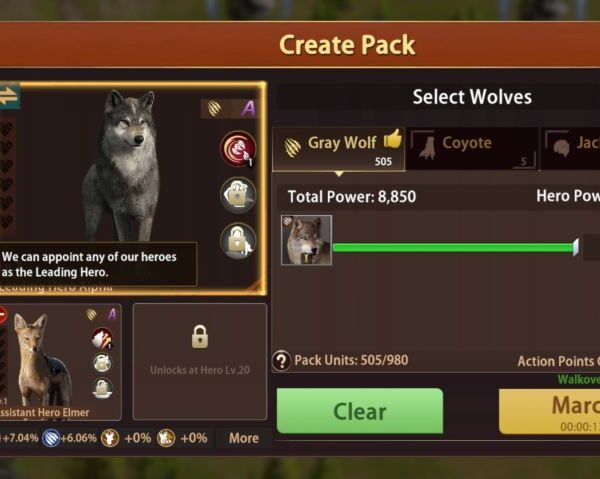Switch to the Coyote unit tab

[472, 149]
